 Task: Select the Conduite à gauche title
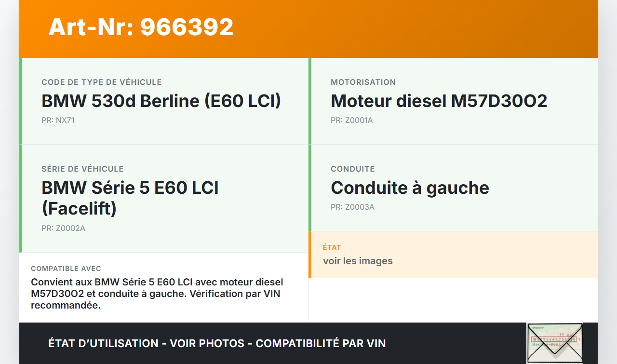click(410, 188)
